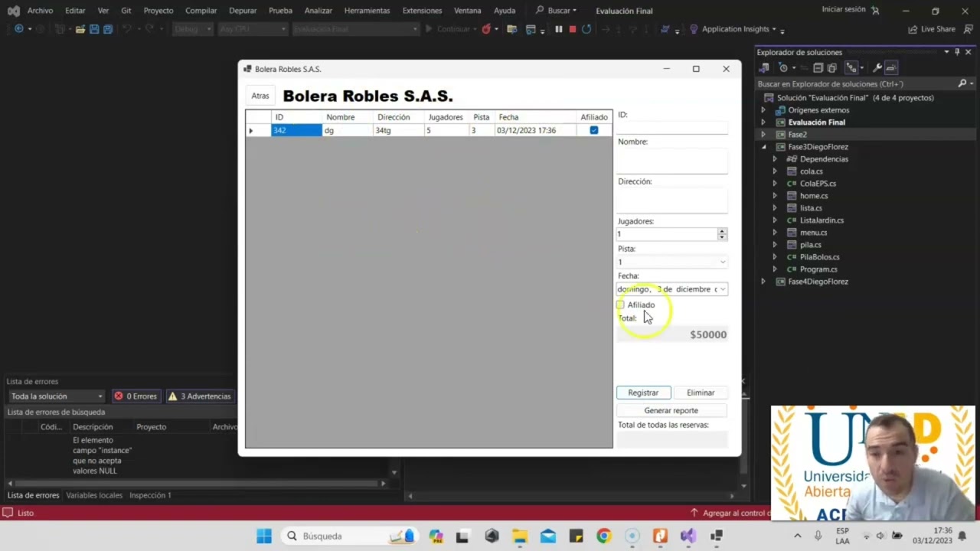Screen dimensions: 980x551
Task: Click the Save file toolbar icon
Action: [94, 29]
